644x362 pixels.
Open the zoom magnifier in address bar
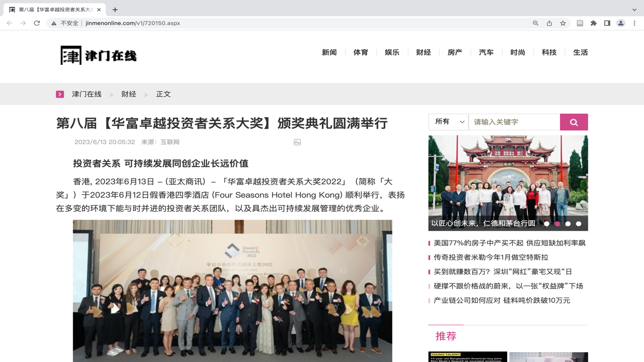pyautogui.click(x=536, y=23)
